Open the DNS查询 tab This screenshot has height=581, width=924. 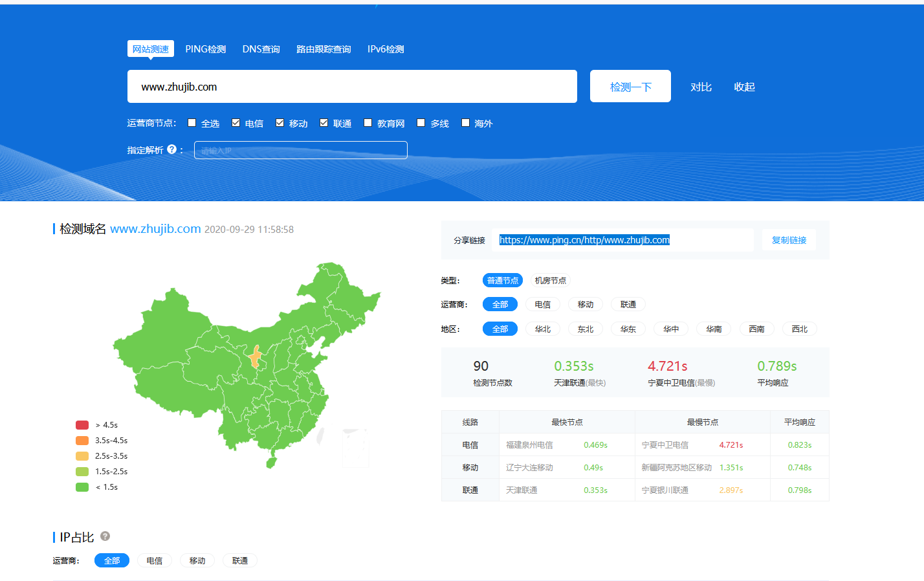261,49
